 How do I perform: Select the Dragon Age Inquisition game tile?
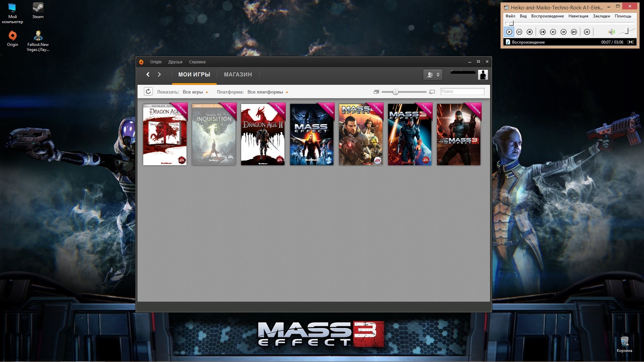pyautogui.click(x=214, y=134)
